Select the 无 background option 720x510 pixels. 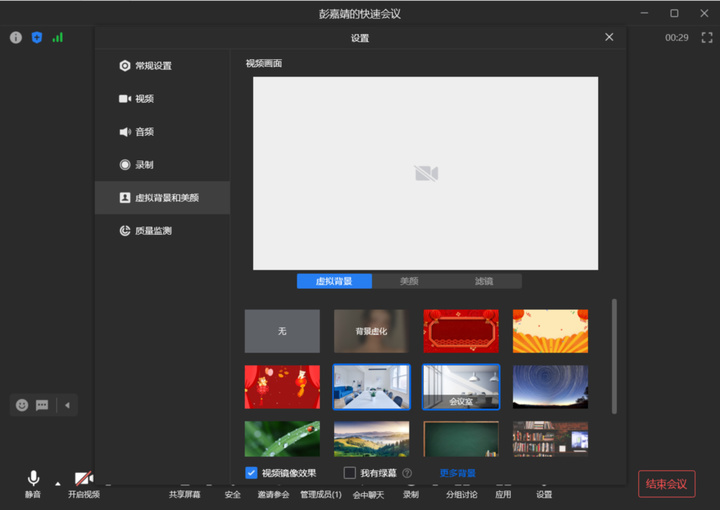click(282, 331)
